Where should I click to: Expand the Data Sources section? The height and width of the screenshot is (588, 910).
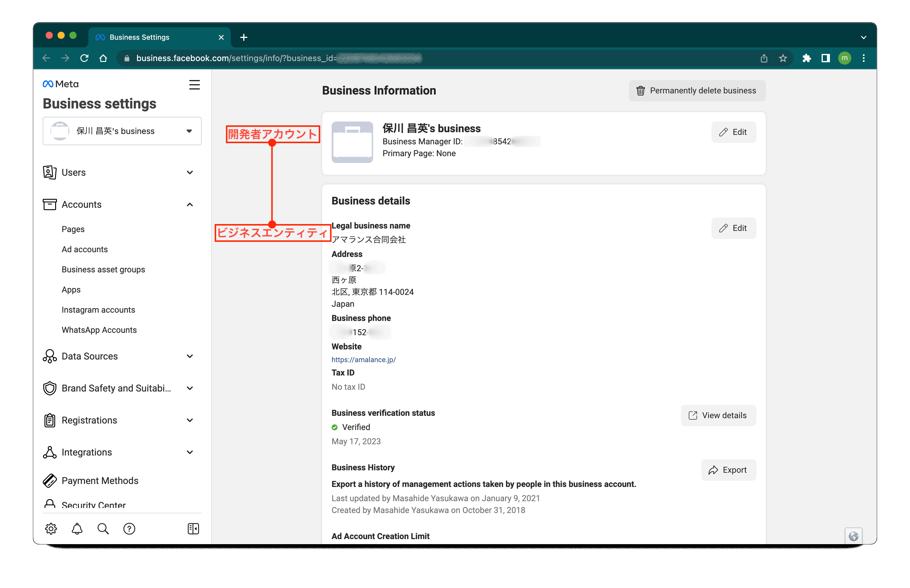[190, 356]
